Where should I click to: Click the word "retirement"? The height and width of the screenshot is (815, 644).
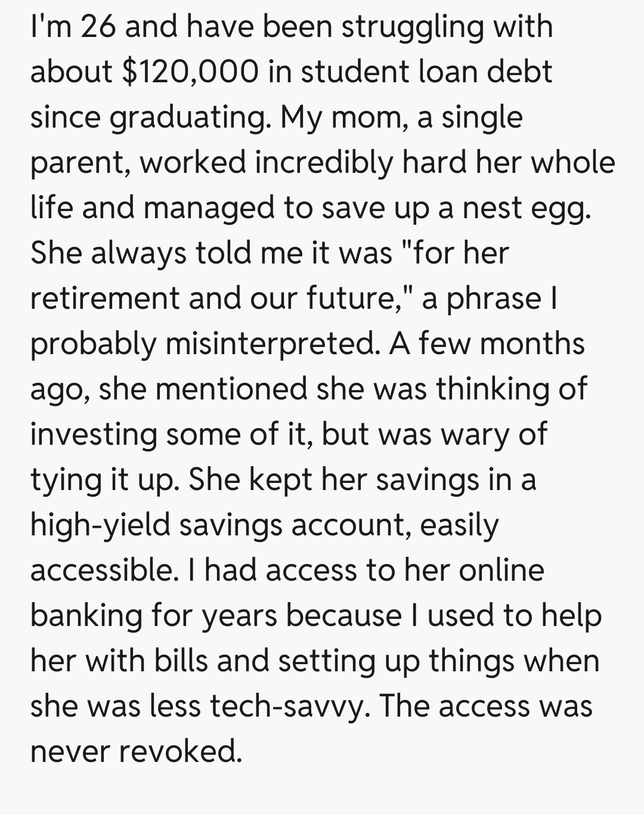click(x=106, y=298)
